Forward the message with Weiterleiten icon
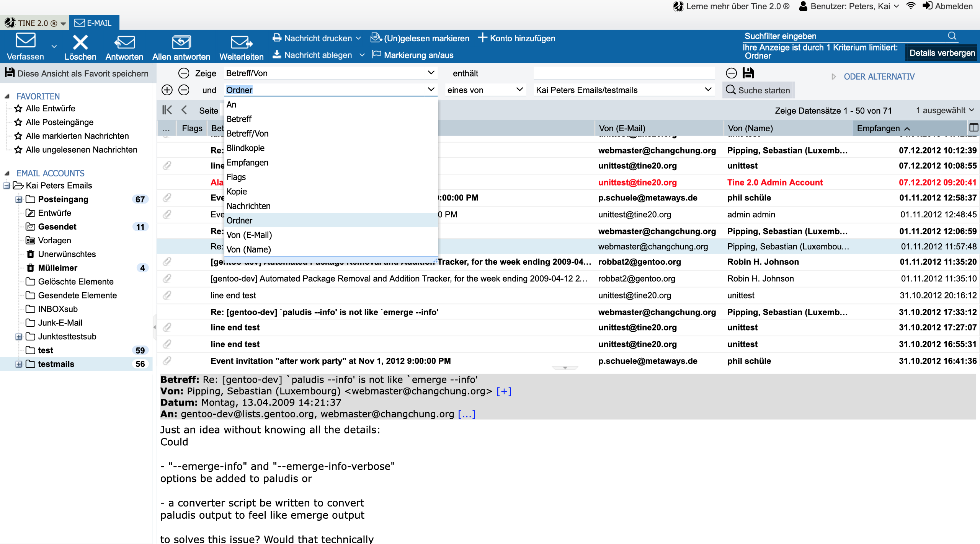 242,42
